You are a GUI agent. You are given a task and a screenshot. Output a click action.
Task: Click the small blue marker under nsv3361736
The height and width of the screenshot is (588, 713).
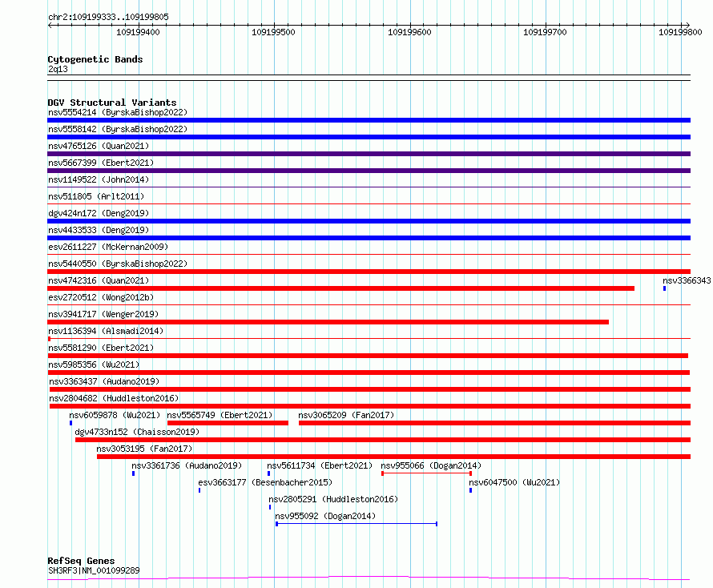(133, 474)
